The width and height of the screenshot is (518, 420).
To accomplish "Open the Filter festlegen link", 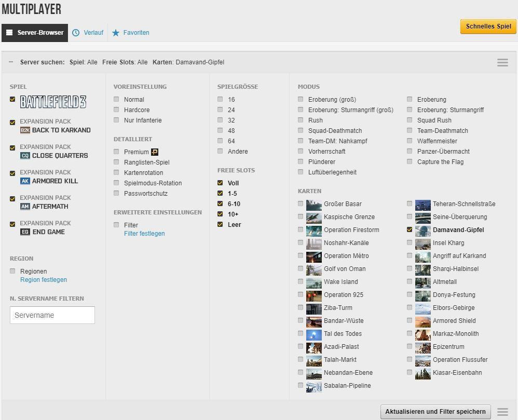I will 144,234.
